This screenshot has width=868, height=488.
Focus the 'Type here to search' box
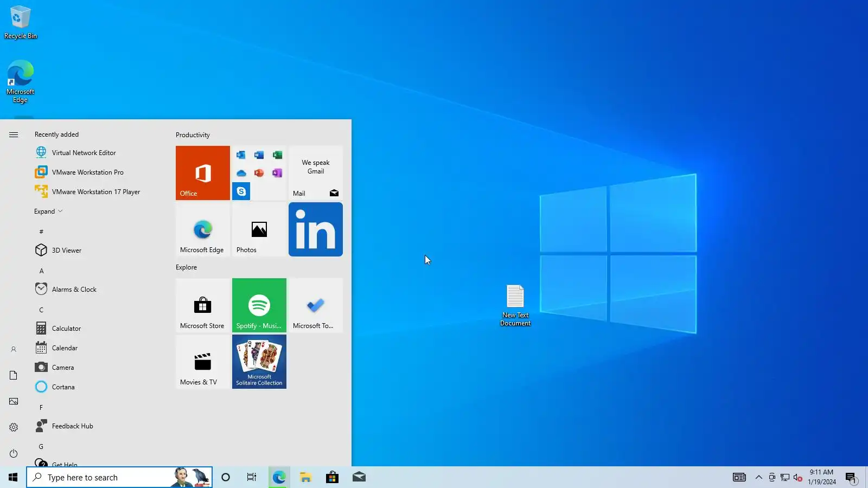click(119, 477)
